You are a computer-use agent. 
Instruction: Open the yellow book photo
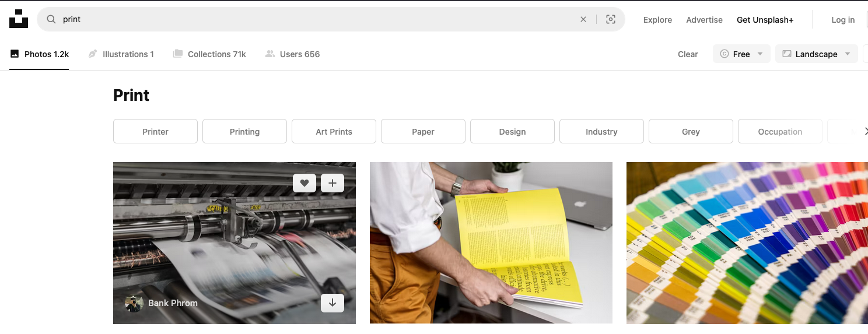click(x=491, y=242)
